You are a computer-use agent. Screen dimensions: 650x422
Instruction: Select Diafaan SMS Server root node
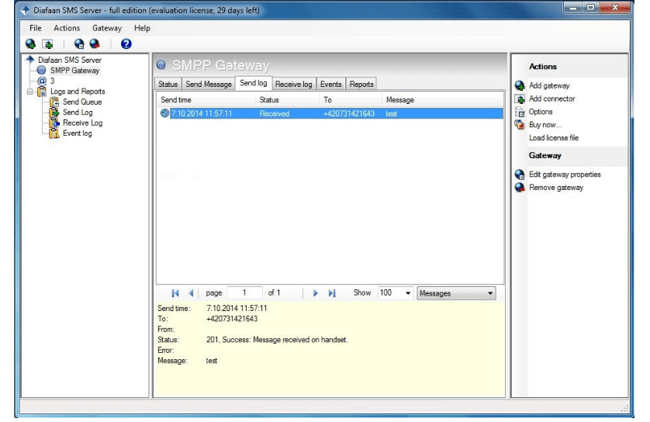click(x=70, y=60)
